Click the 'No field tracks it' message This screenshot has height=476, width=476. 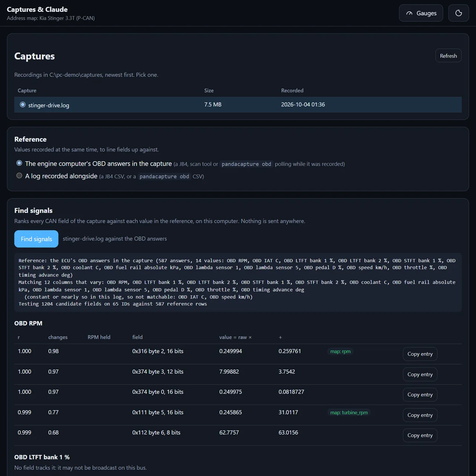point(81,468)
